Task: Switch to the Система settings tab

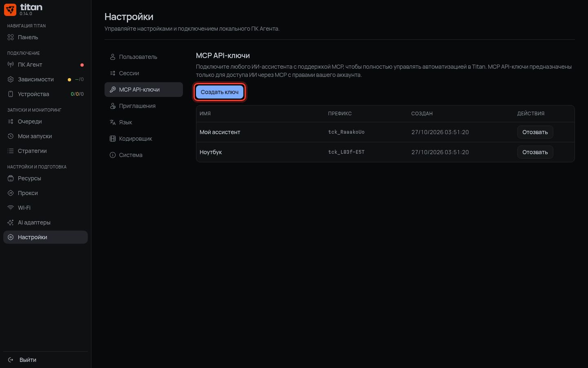Action: (144, 155)
